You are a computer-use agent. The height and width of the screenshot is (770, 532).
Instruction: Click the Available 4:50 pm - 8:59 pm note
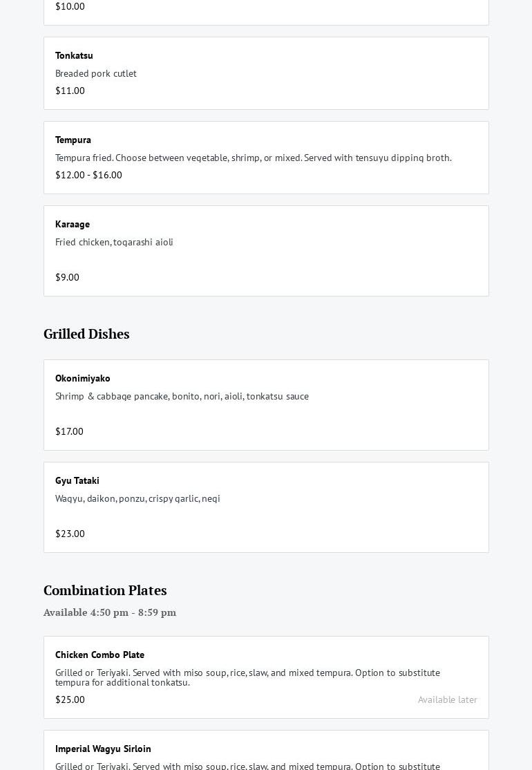point(110,612)
